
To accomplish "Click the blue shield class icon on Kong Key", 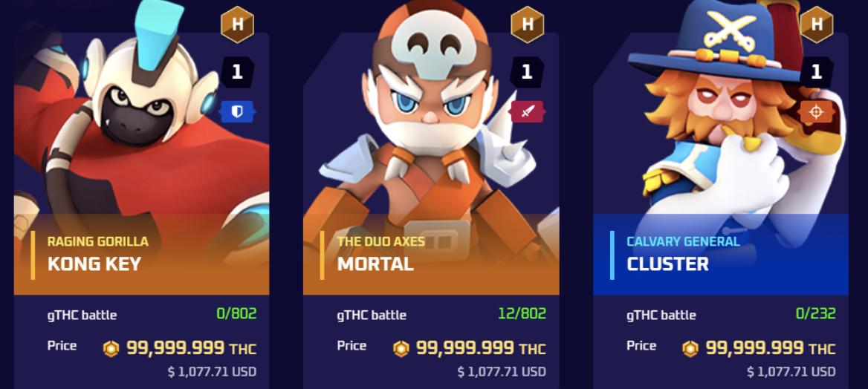I will point(237,112).
